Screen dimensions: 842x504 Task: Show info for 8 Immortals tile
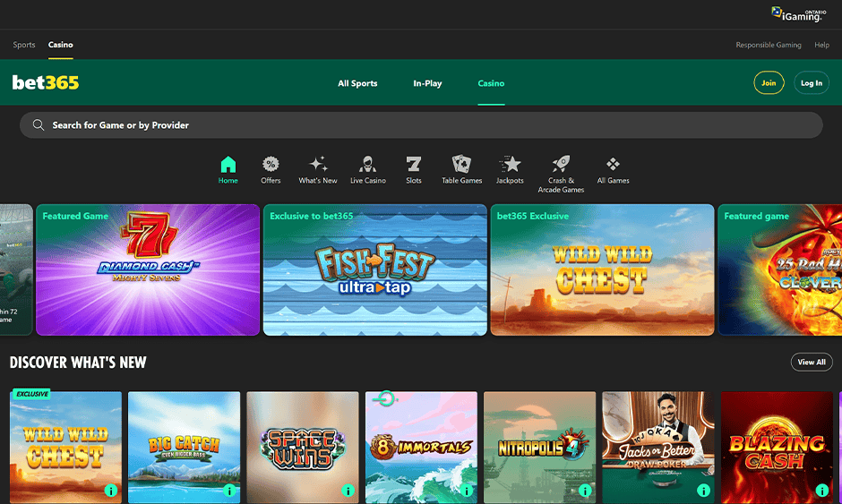pos(467,490)
